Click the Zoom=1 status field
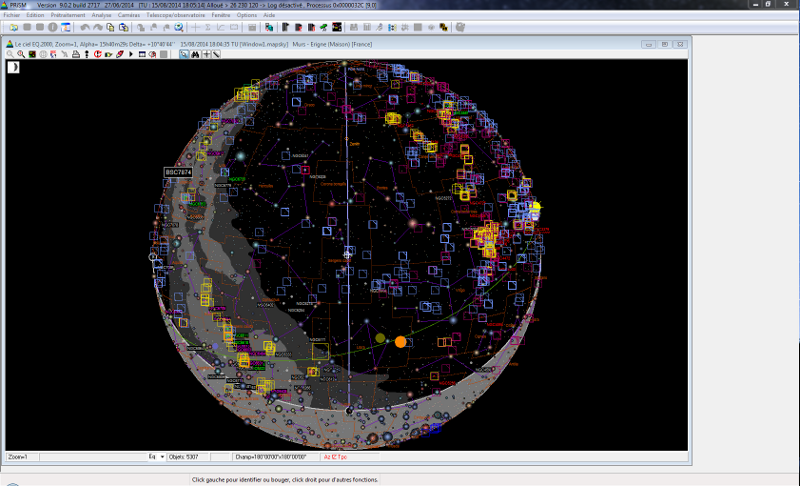Viewport: 800px width, 486px height. pos(20,456)
